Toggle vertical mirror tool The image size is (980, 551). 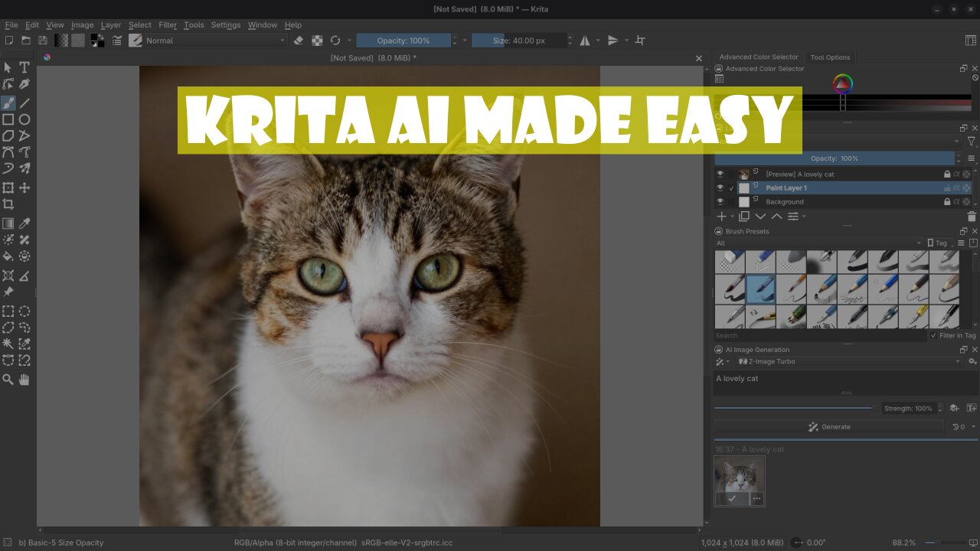pyautogui.click(x=612, y=41)
